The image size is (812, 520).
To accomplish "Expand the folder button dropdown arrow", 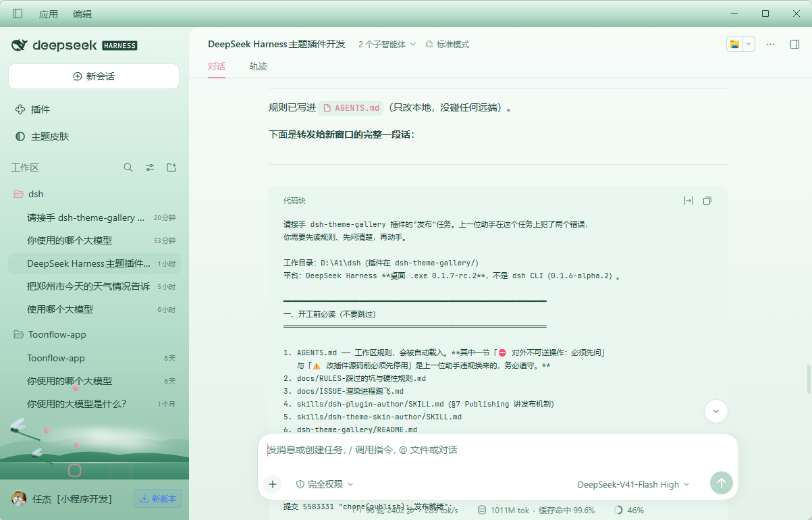I will coord(749,44).
